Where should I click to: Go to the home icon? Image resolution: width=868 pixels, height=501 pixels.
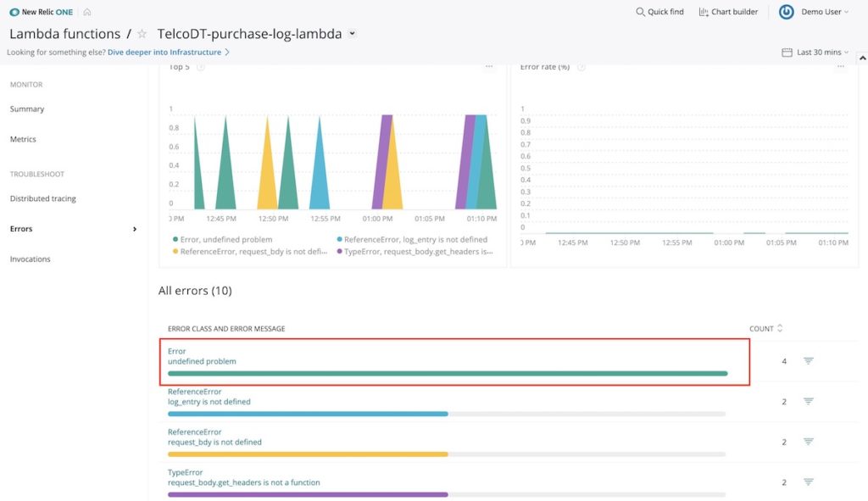(87, 12)
